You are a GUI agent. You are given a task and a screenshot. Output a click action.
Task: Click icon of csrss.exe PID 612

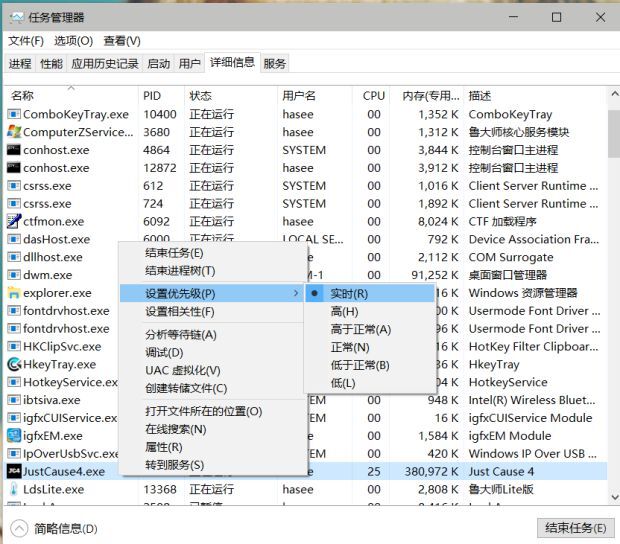coord(14,185)
